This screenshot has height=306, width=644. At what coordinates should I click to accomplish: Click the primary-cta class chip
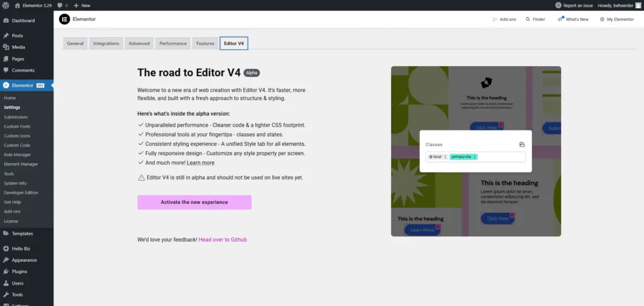(464, 157)
